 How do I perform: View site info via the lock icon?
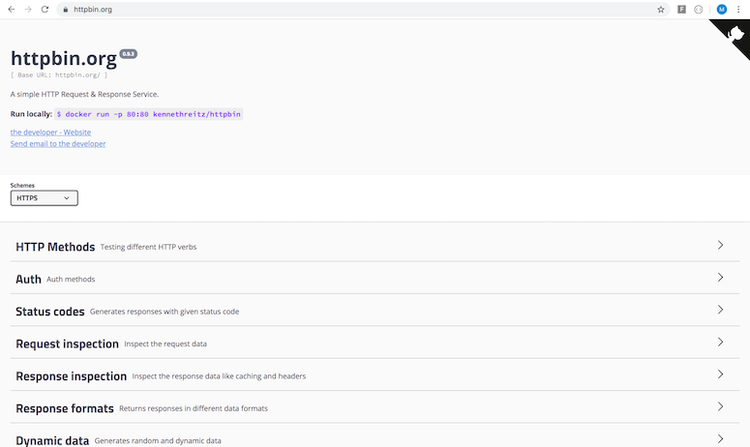[x=66, y=10]
